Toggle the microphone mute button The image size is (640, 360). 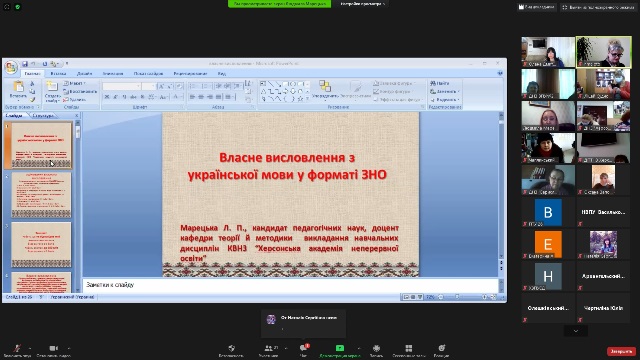pyautogui.click(x=17, y=348)
